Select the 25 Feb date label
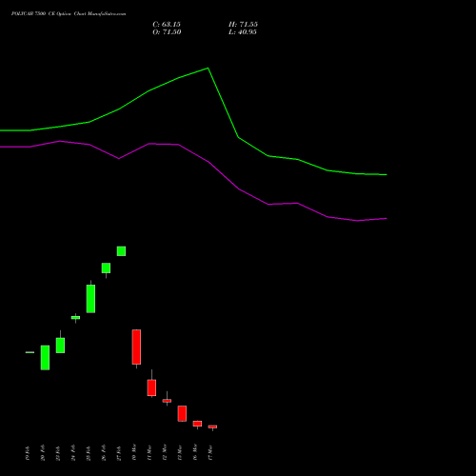Image resolution: width=476 pixels, height=476 pixels. pos(89,453)
